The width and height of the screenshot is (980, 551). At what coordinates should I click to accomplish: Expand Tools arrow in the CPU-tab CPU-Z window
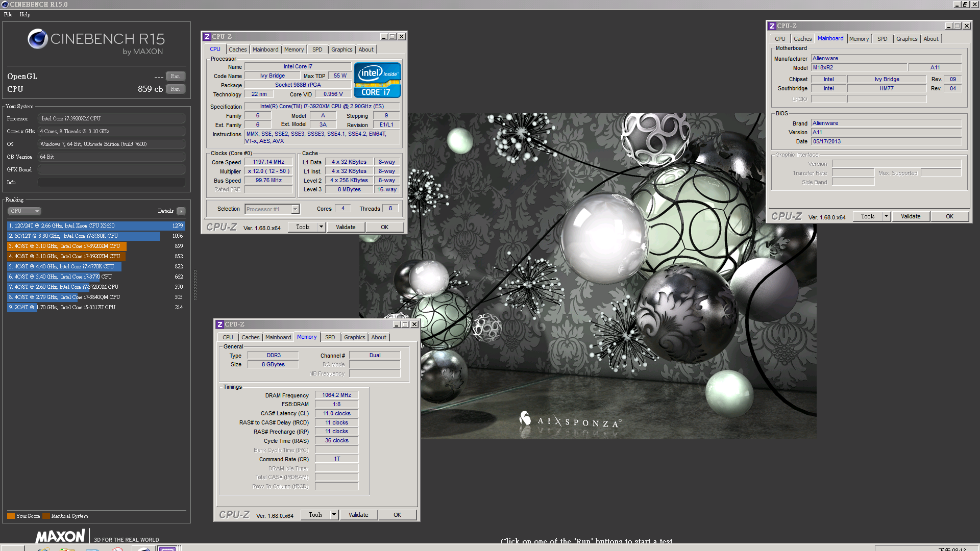coord(322,227)
